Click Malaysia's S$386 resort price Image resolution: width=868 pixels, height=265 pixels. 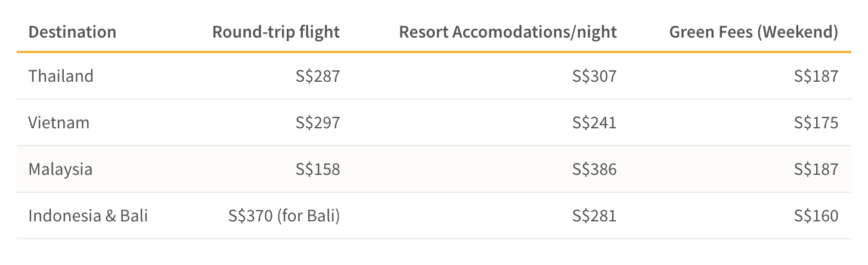[x=595, y=169]
